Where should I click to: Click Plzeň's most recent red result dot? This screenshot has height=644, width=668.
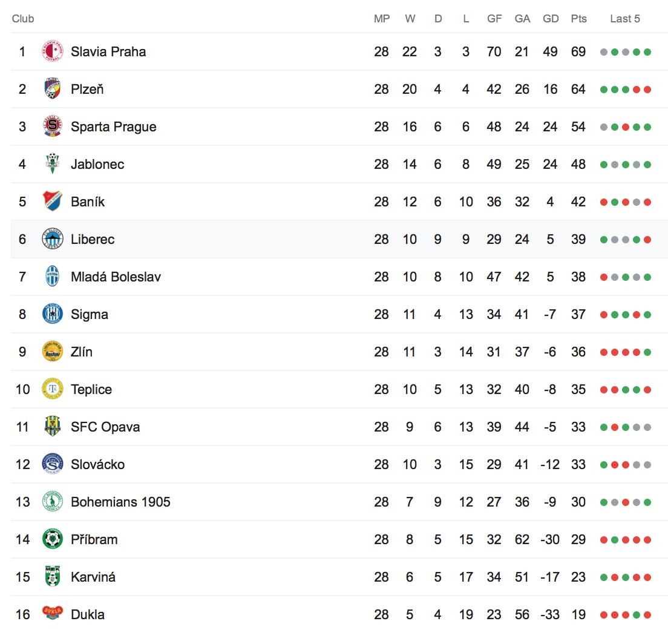647,90
